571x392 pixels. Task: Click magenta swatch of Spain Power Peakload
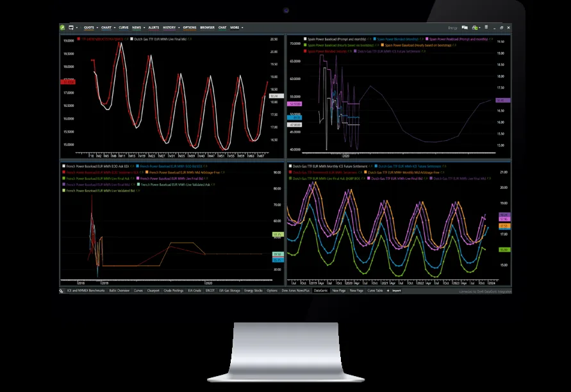click(427, 39)
